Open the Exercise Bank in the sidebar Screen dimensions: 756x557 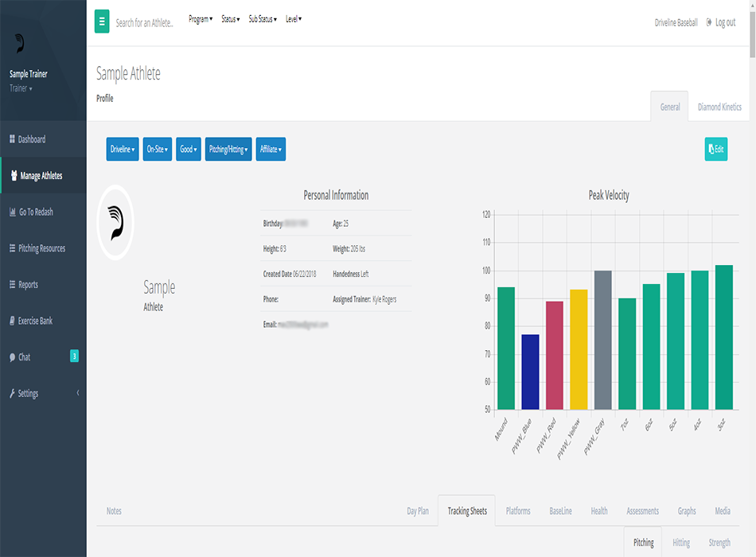(36, 321)
